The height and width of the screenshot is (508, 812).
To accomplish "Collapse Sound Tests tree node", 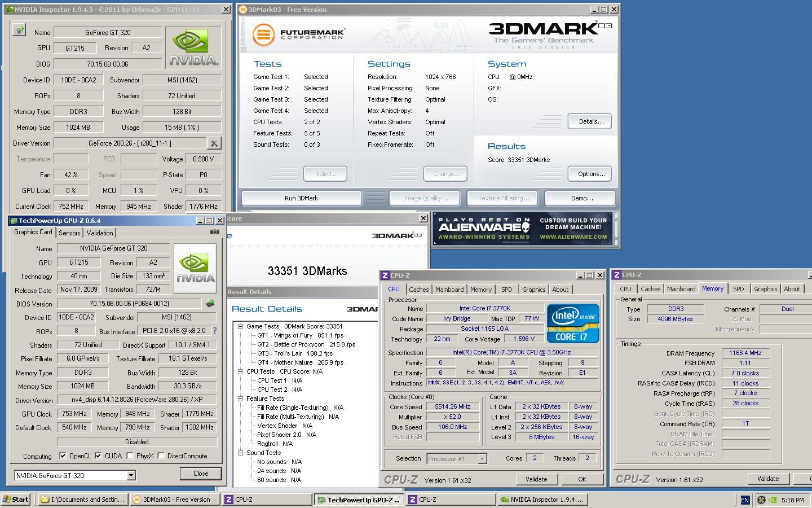I will click(x=241, y=453).
